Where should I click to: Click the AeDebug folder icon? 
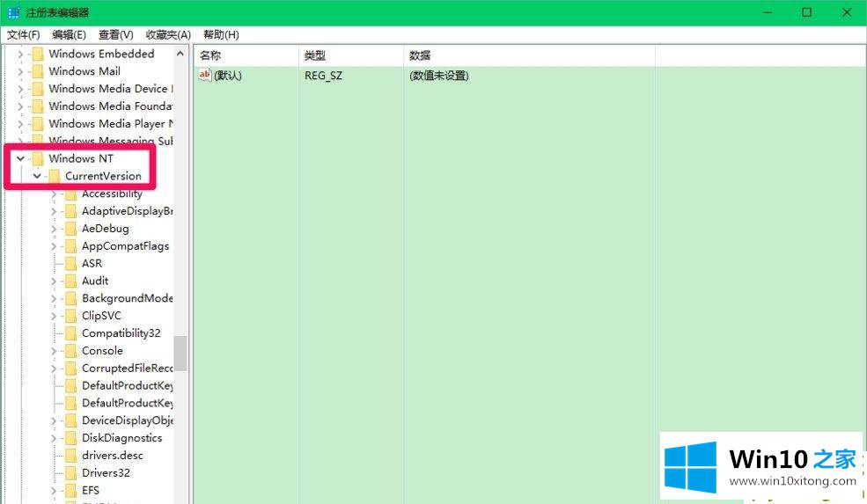click(x=70, y=229)
